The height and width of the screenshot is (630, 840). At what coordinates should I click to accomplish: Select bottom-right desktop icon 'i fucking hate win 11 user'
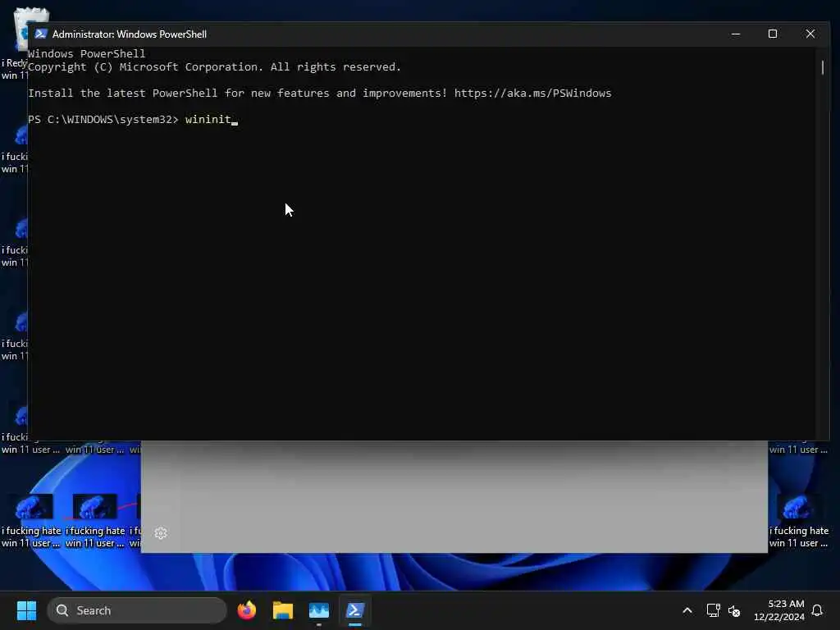(x=798, y=521)
